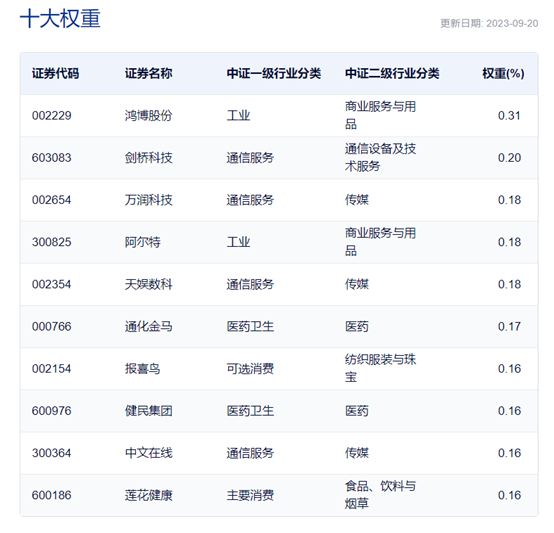Screen dimensions: 554x533
Task: Click 工业 in the 鸿博股份 row
Action: (x=238, y=116)
